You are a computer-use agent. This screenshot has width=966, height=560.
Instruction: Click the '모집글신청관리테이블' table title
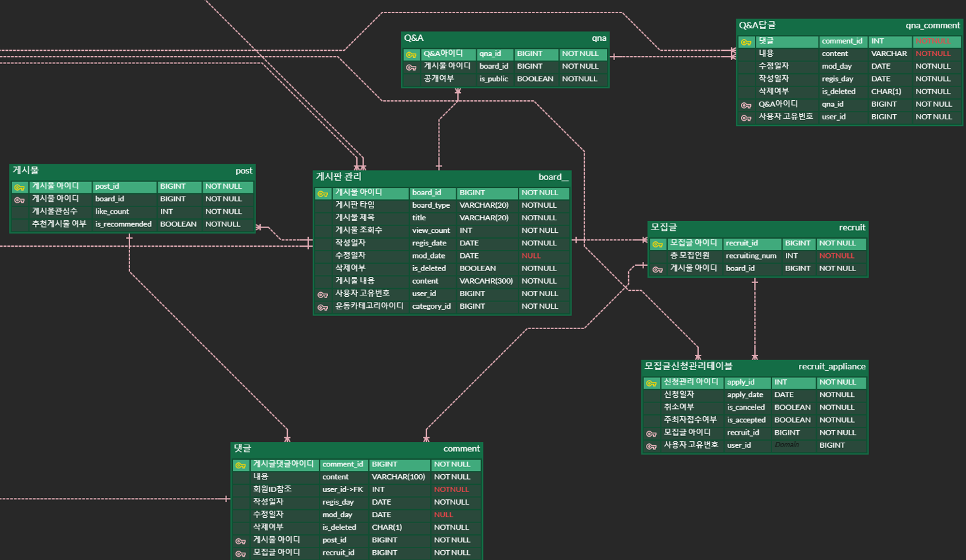click(x=688, y=366)
